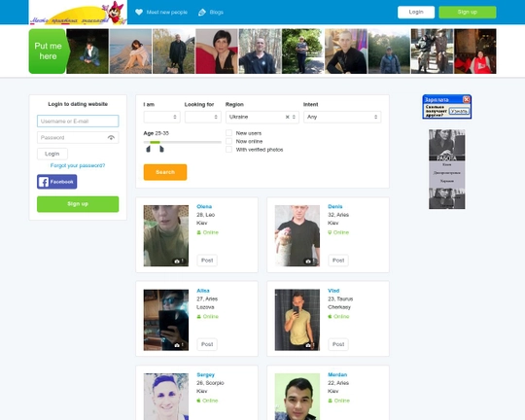525x420 pixels.
Task: Click the pencil icon beside Blogs
Action: click(x=202, y=13)
